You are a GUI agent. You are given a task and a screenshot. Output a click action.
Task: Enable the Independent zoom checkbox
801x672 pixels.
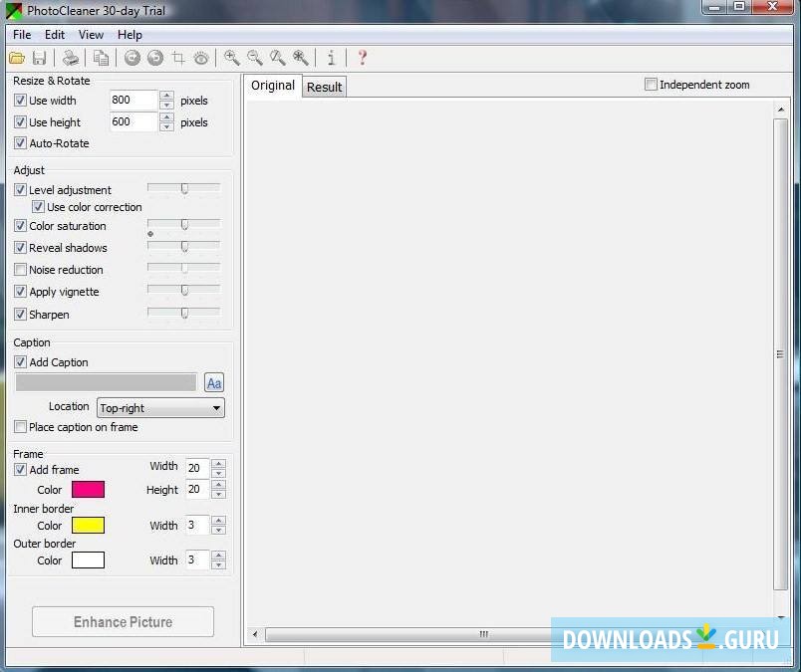coord(651,85)
